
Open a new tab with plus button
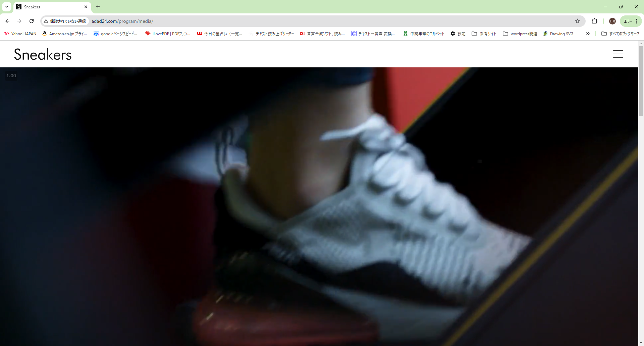click(98, 7)
